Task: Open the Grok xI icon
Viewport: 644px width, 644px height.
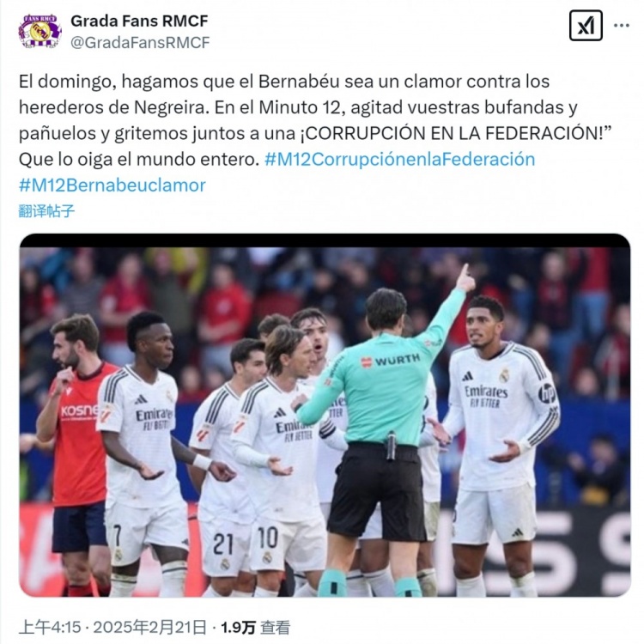Action: [x=586, y=26]
